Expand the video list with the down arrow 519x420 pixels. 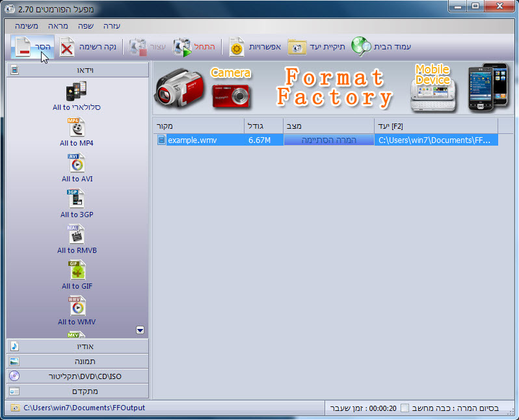[x=140, y=330]
